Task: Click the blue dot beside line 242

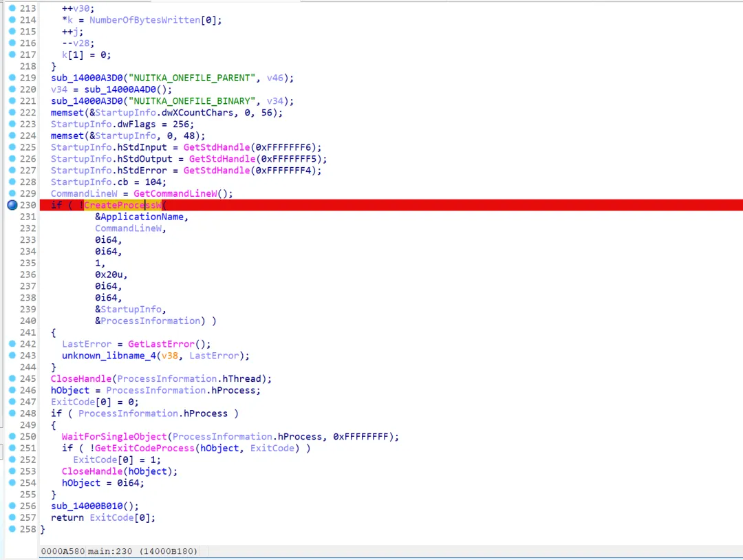Action: click(12, 344)
